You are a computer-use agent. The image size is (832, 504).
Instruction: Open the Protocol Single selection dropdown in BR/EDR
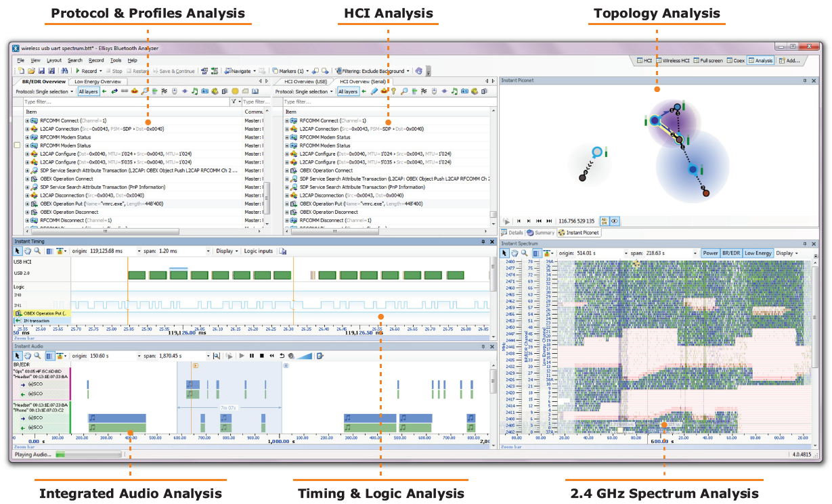(45, 91)
